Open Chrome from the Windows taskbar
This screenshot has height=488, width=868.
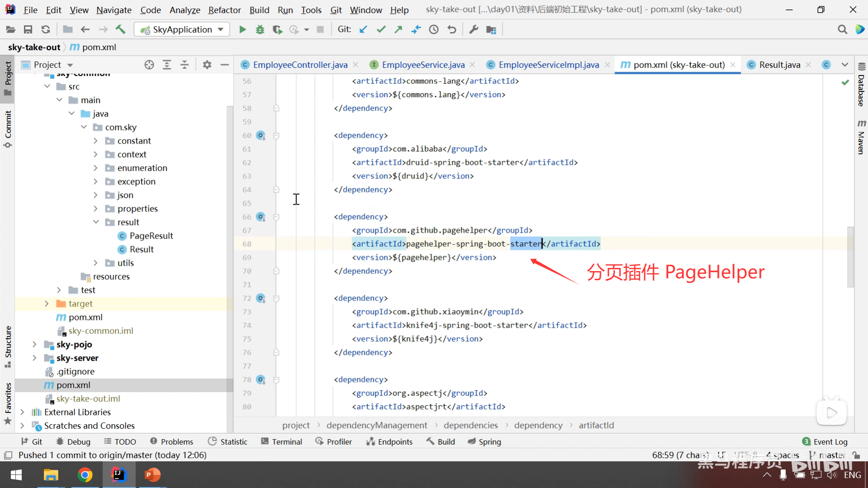click(x=85, y=475)
